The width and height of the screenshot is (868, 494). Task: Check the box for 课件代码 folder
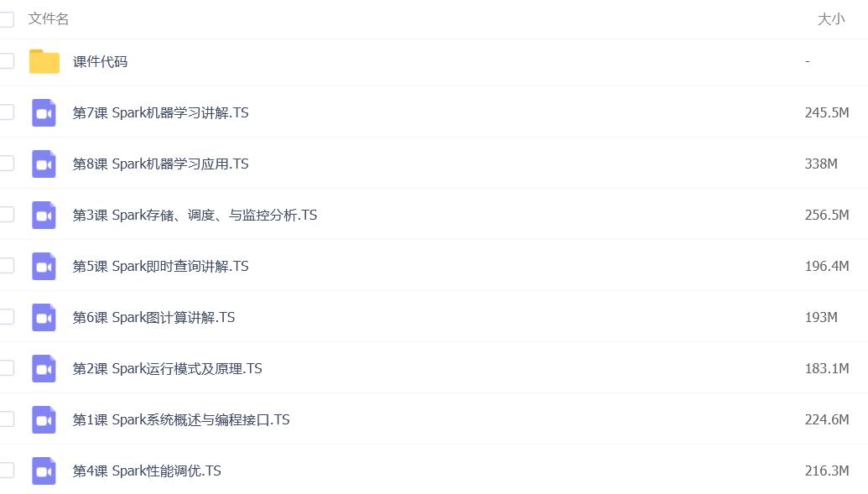click(x=7, y=61)
